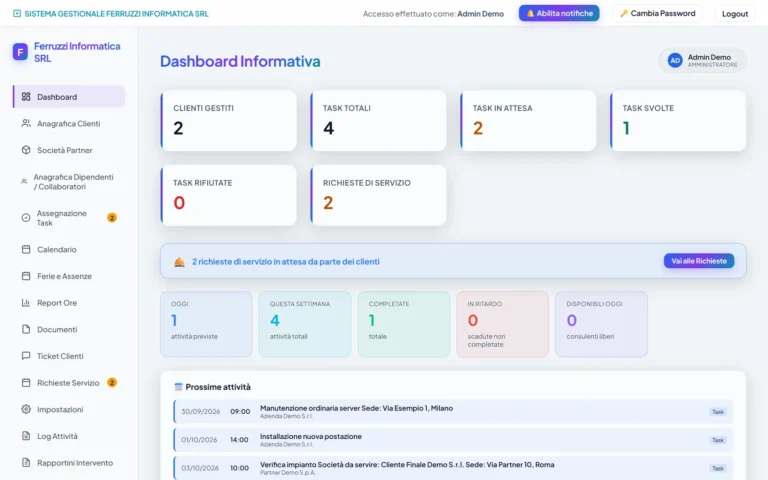
Task: Click the key icon in Cambia Password
Action: pyautogui.click(x=624, y=13)
